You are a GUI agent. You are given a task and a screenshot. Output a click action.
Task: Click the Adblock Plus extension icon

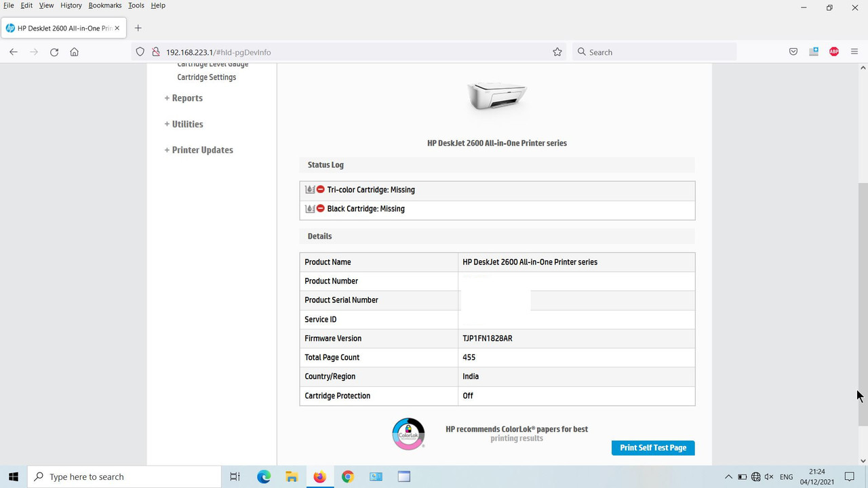coord(834,52)
